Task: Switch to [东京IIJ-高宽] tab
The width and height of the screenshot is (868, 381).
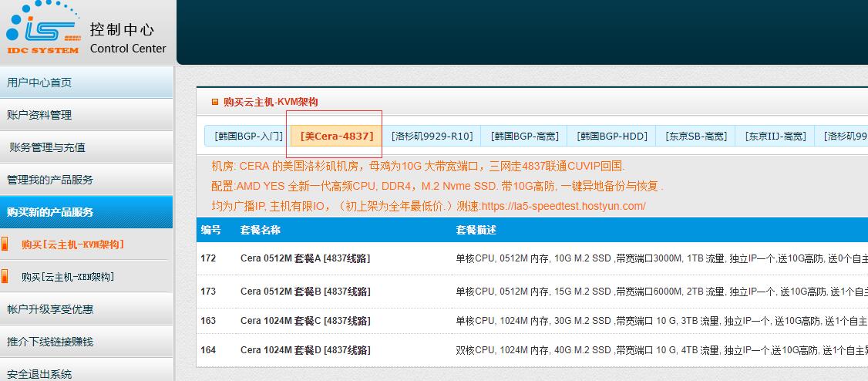Action: coord(775,136)
